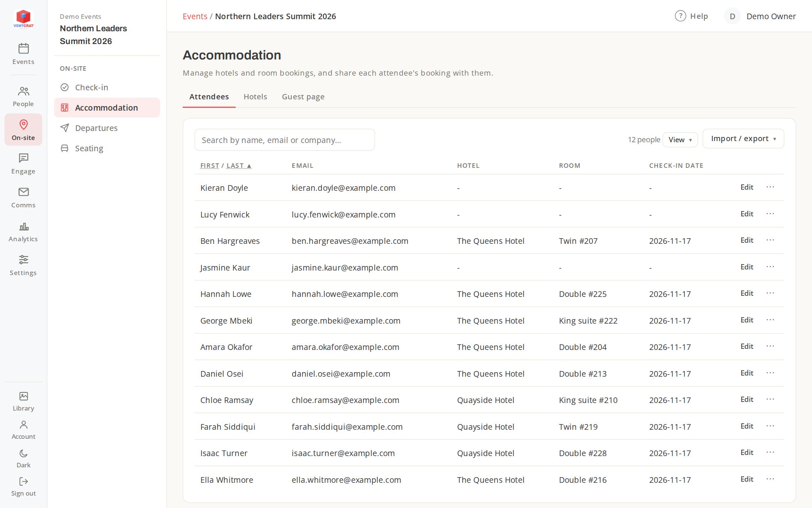Open more options for Ella Whitmore
The image size is (812, 508).
[x=770, y=479]
